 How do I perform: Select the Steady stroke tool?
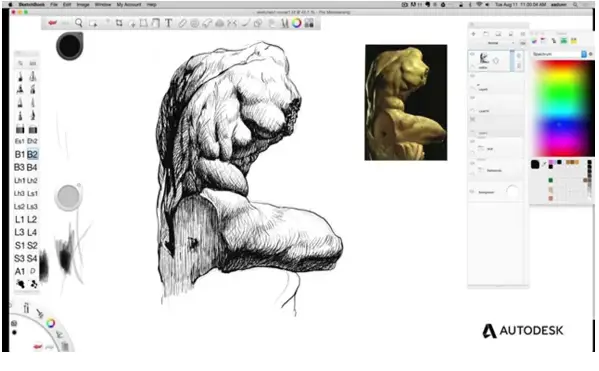click(245, 23)
